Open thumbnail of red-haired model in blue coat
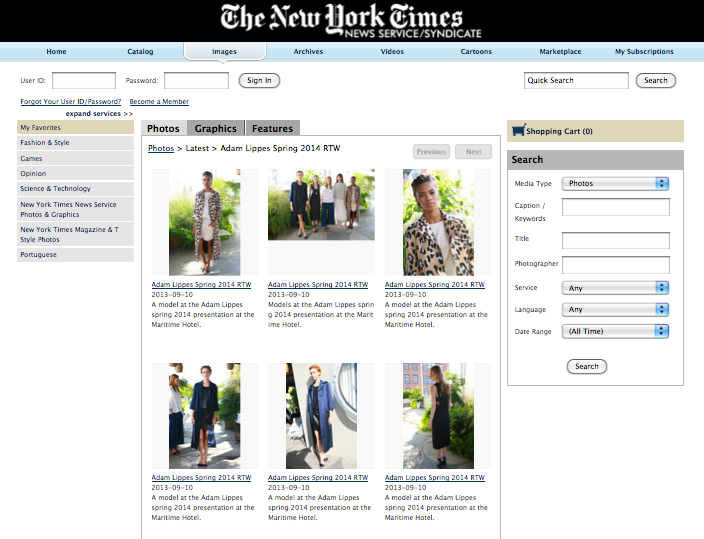 tap(321, 416)
